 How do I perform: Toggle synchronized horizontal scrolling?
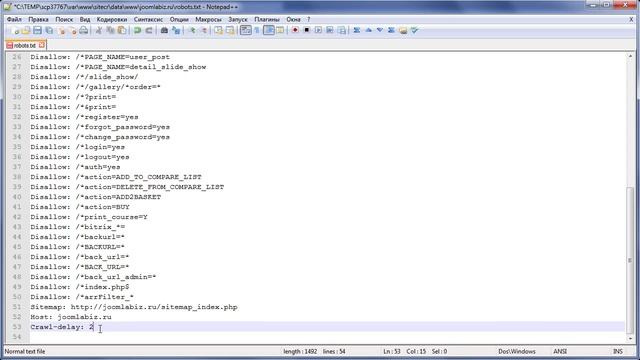(x=230, y=31)
